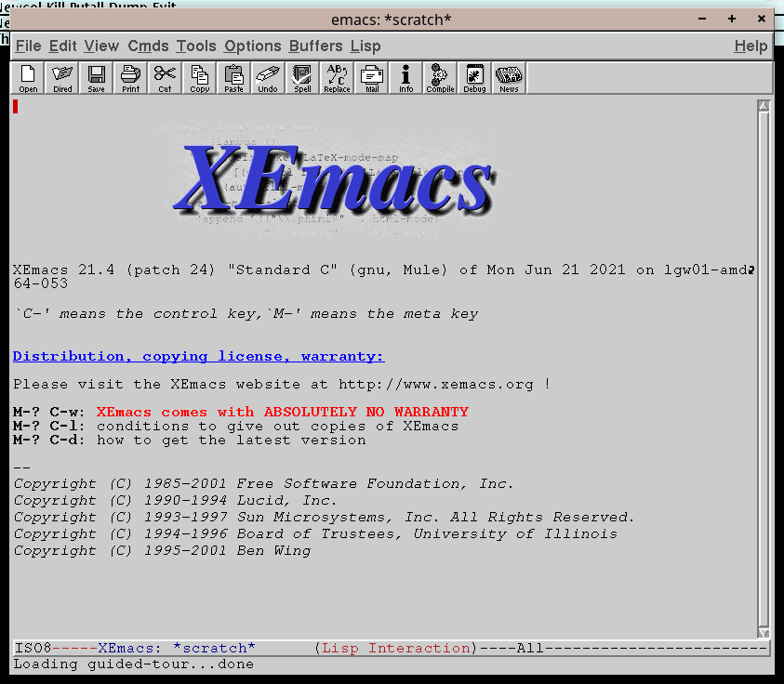Click the Open file toolbar icon
The height and width of the screenshot is (684, 784).
click(28, 78)
